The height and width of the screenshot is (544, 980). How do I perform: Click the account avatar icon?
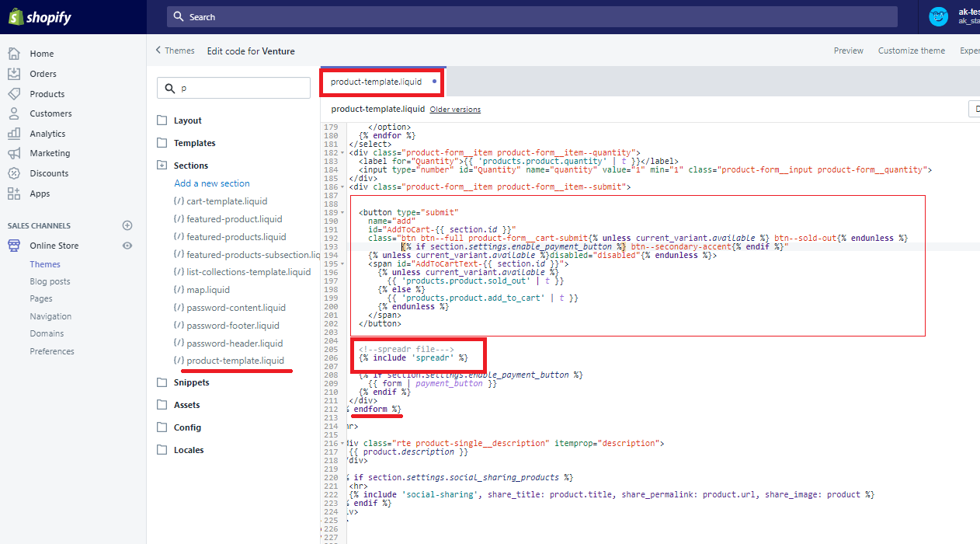939,16
